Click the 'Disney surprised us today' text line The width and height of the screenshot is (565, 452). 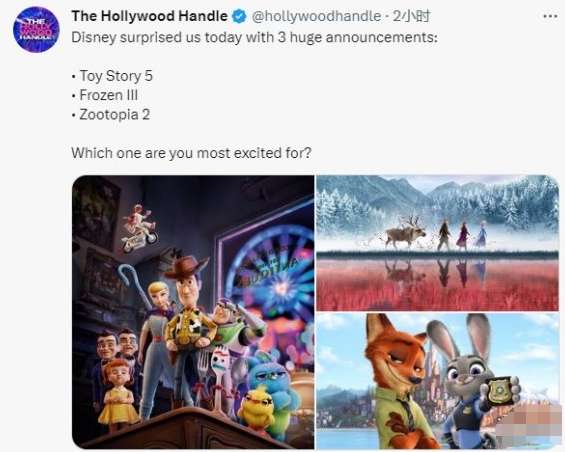pos(254,37)
